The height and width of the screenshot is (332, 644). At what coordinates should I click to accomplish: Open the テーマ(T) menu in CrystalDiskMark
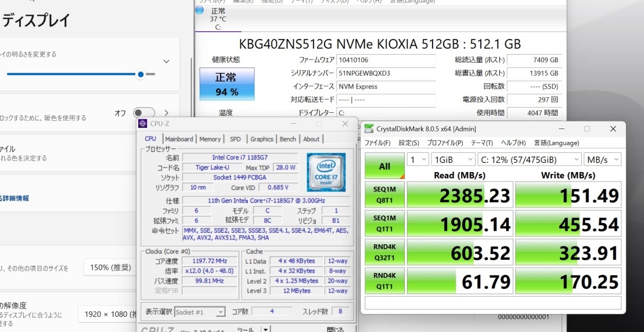click(482, 143)
